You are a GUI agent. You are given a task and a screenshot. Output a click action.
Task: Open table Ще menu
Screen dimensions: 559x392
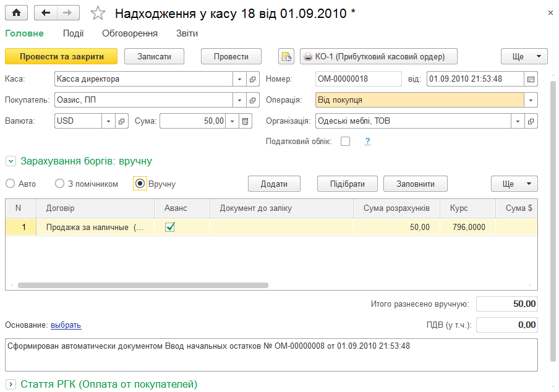(x=514, y=184)
